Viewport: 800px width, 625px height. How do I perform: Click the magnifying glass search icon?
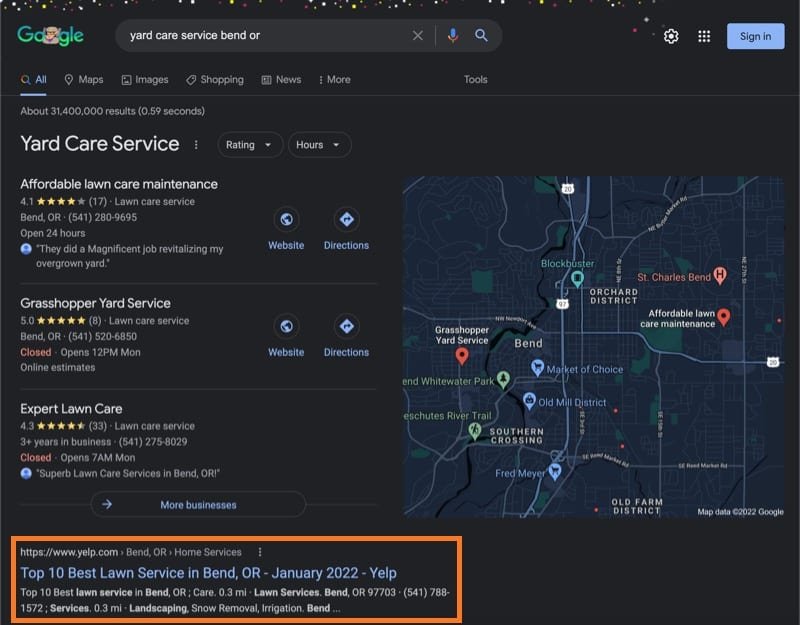[x=481, y=36]
